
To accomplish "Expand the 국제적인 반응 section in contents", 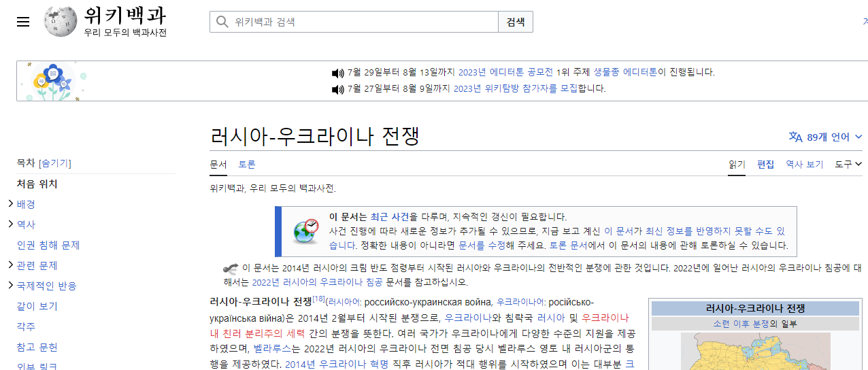I will [x=11, y=286].
